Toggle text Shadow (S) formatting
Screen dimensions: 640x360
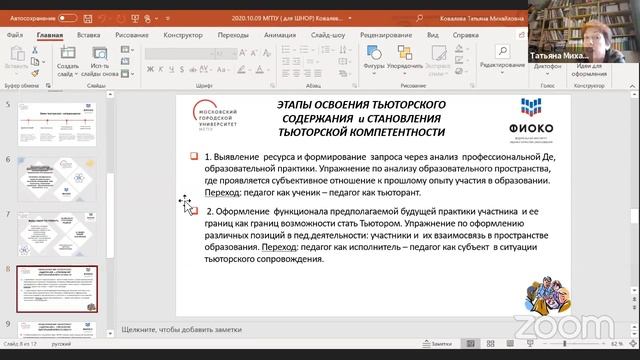point(182,69)
